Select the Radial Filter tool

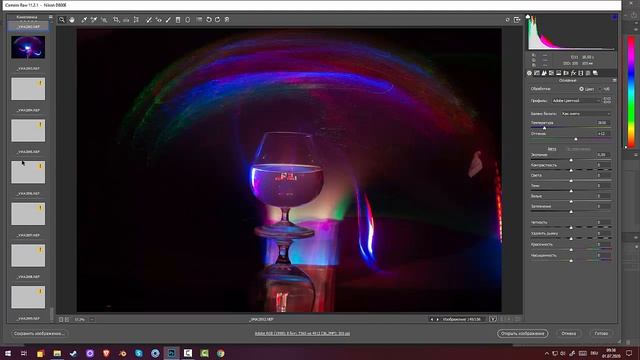[x=188, y=20]
